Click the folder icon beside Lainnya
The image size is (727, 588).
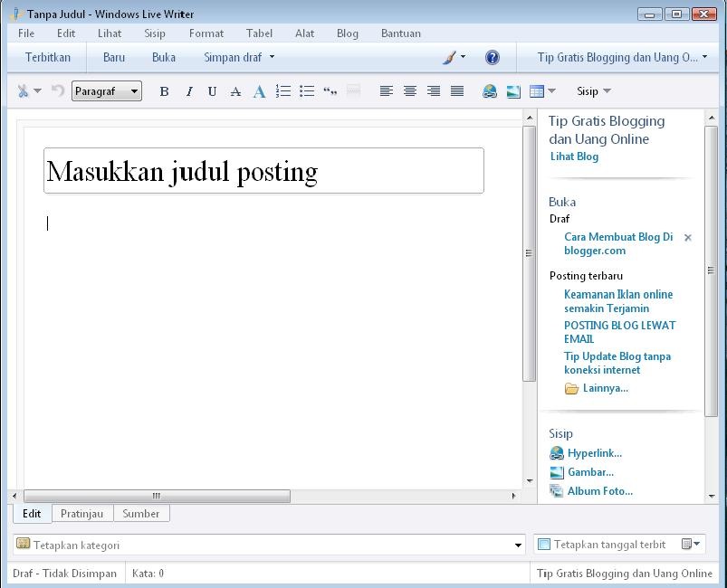[571, 388]
